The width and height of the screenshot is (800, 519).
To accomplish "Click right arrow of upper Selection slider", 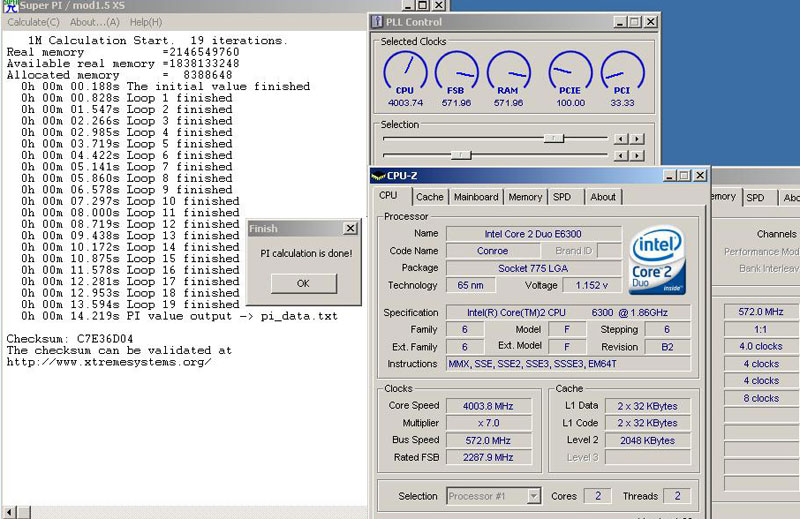I will (x=635, y=139).
